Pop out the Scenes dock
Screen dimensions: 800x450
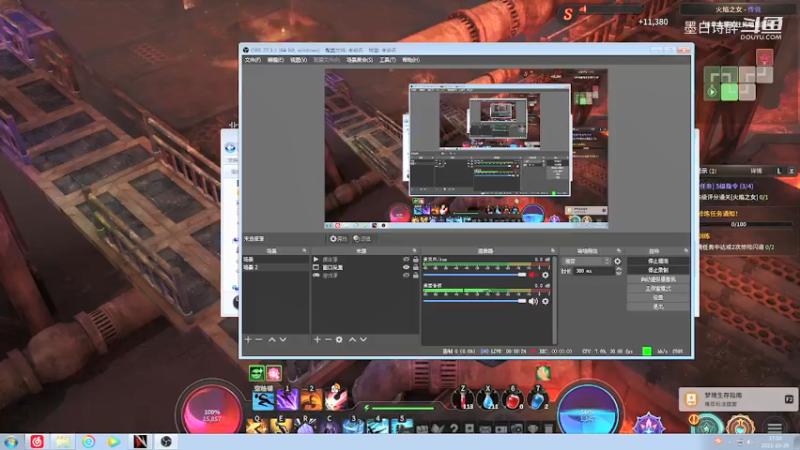point(305,251)
